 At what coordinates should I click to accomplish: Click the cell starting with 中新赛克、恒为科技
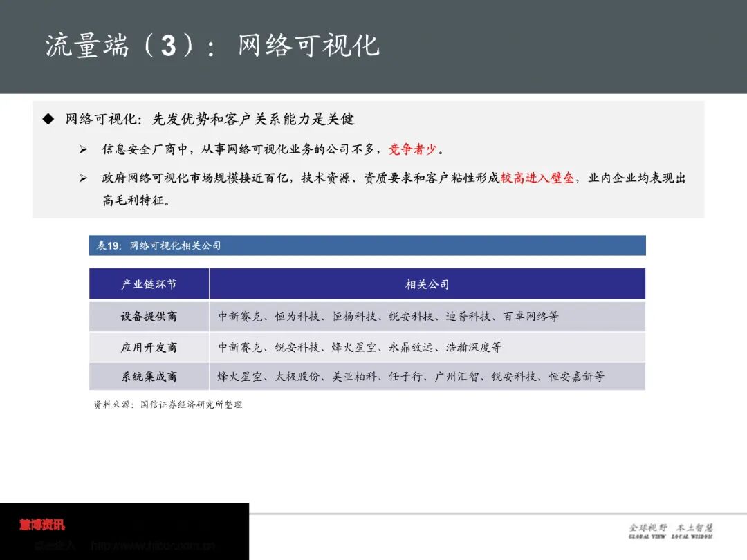[427, 316]
